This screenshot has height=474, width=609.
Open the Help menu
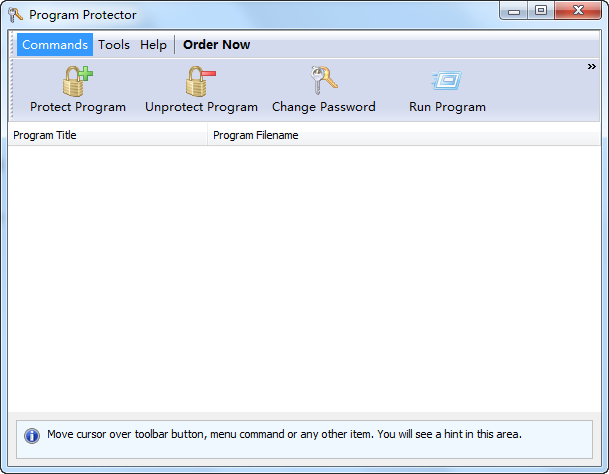(153, 45)
